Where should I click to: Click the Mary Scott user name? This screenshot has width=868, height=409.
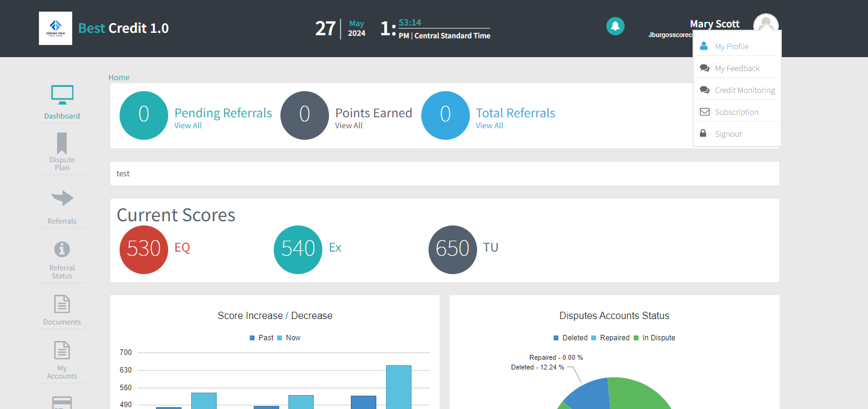point(715,24)
